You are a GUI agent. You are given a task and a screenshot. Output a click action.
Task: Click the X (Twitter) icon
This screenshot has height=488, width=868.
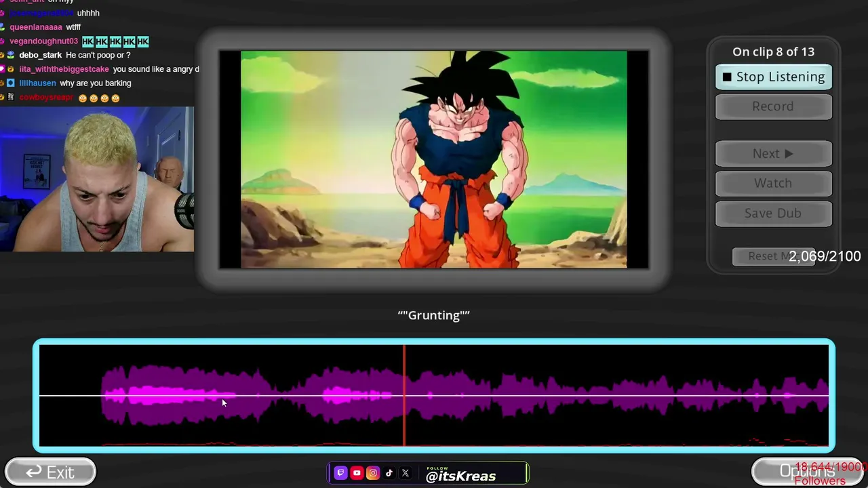point(406,473)
